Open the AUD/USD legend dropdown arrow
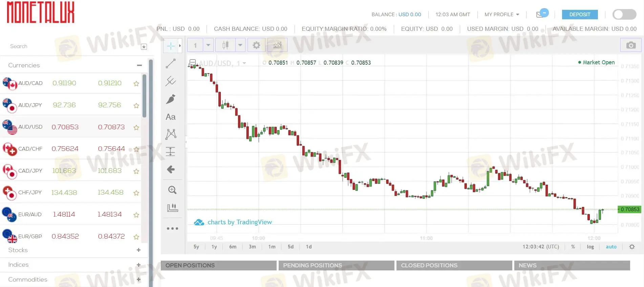The image size is (644, 287). coord(244,63)
